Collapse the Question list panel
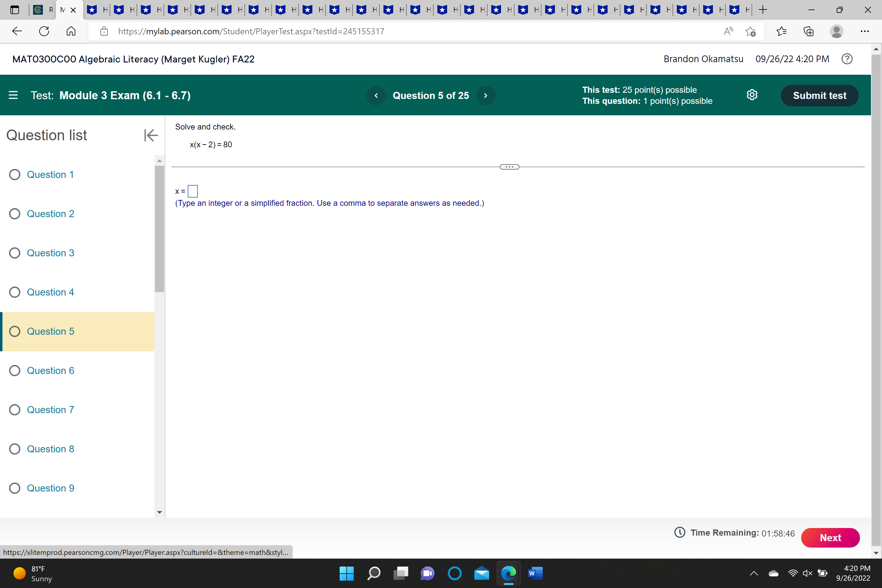The image size is (882, 588). (x=150, y=135)
